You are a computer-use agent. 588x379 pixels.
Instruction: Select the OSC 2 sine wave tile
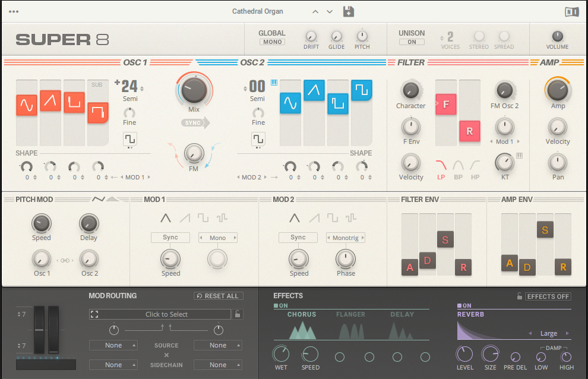(290, 103)
